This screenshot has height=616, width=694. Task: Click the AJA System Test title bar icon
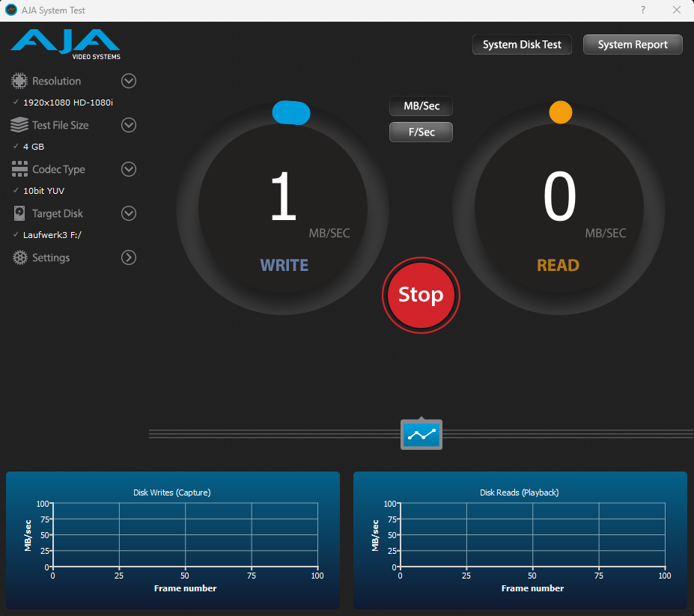click(11, 10)
